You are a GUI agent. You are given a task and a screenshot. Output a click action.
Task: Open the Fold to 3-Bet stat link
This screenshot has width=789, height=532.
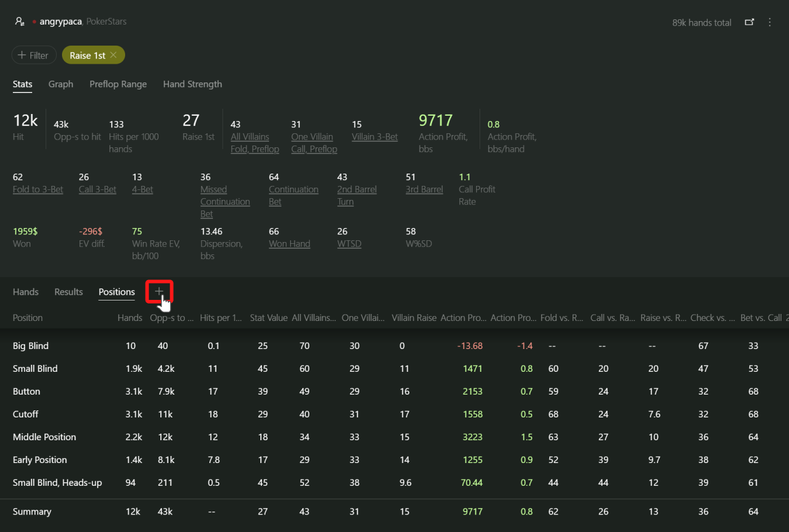click(x=38, y=189)
